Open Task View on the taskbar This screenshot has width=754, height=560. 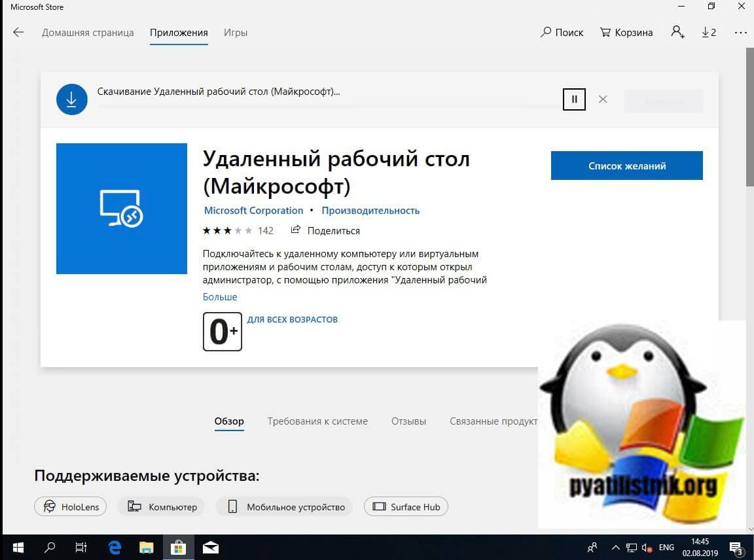click(x=81, y=548)
